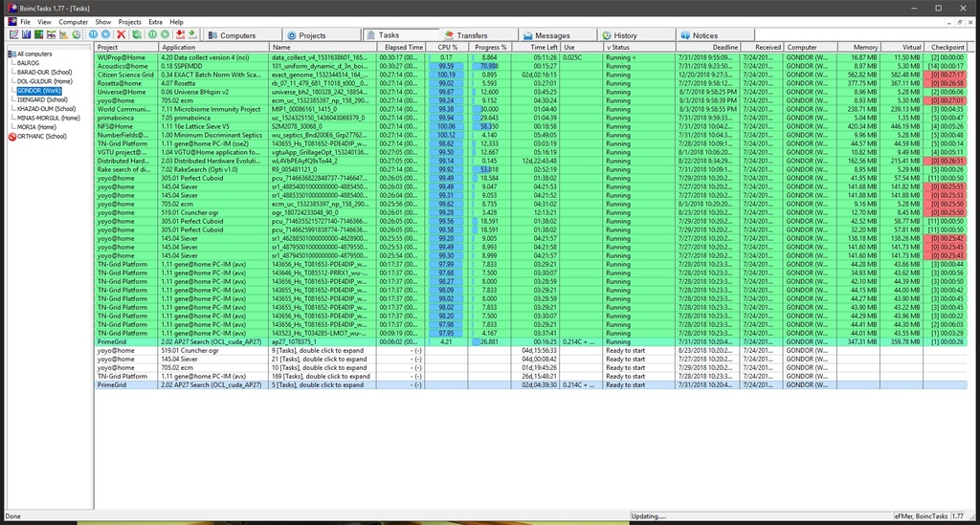This screenshot has height=525, width=980.
Task: Switch to the Projects tab
Action: (322, 35)
